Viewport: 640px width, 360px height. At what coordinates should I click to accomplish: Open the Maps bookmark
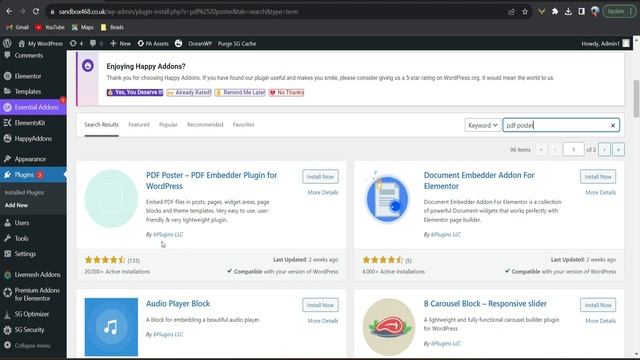(82, 27)
